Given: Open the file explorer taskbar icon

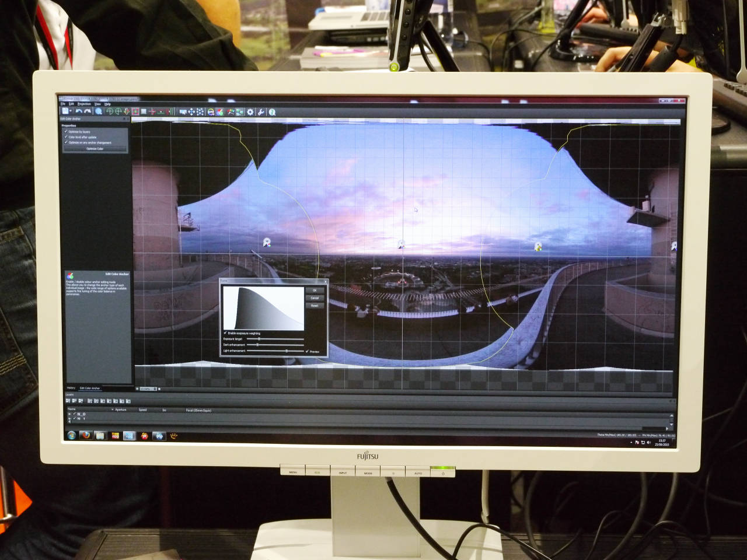Looking at the screenshot, I should click(x=100, y=436).
